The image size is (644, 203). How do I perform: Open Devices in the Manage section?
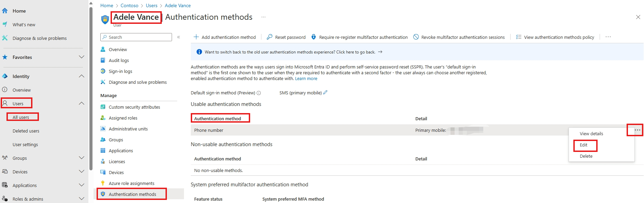[x=116, y=172]
